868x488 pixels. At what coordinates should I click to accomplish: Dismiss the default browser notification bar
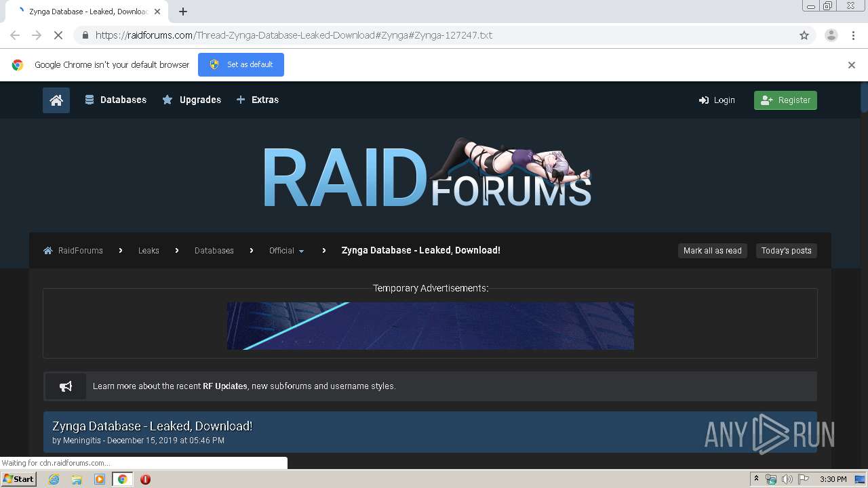pyautogui.click(x=852, y=65)
